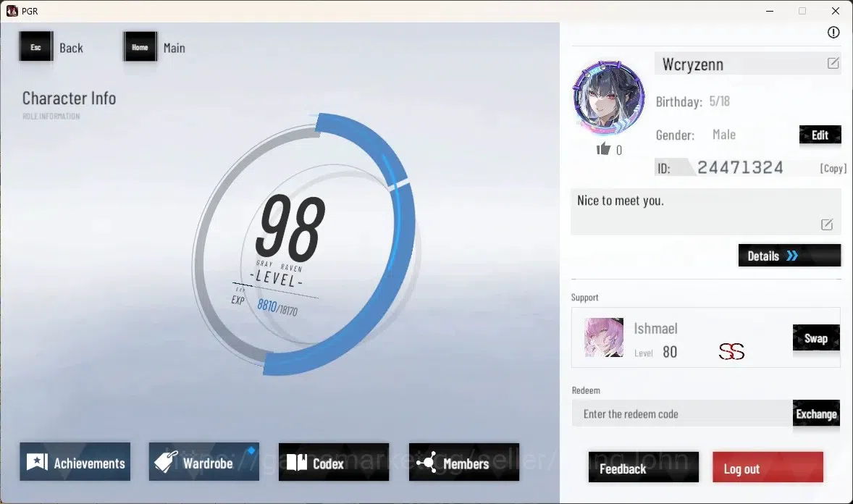853x504 pixels.
Task: Click the signature text 'Nice to meet you.'
Action: (620, 201)
